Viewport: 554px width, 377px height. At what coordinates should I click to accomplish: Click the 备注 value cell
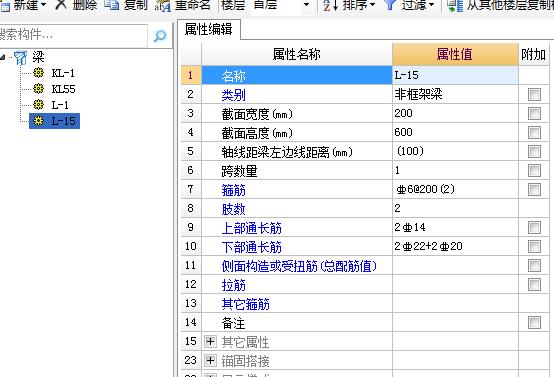455,322
